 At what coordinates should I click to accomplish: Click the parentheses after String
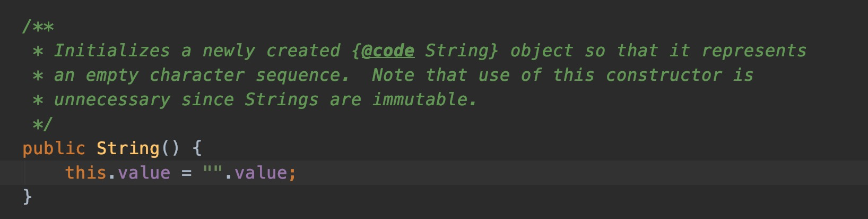pos(171,148)
